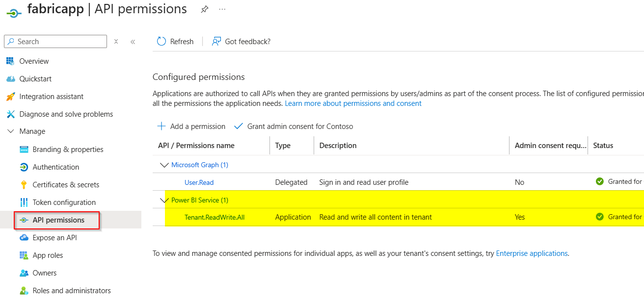Click the Overview grid icon
This screenshot has width=644, height=301.
pyautogui.click(x=10, y=61)
